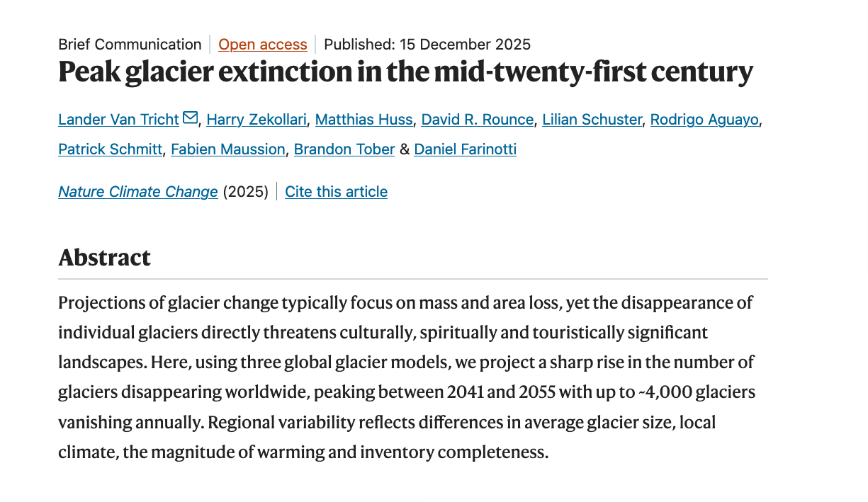The image size is (868, 502).
Task: Click on author Brandon Tober
Action: click(x=344, y=149)
